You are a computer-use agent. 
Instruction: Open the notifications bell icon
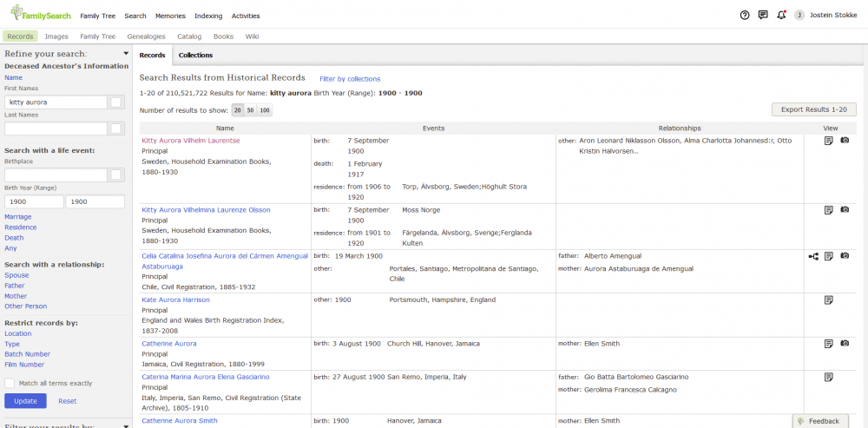point(781,16)
